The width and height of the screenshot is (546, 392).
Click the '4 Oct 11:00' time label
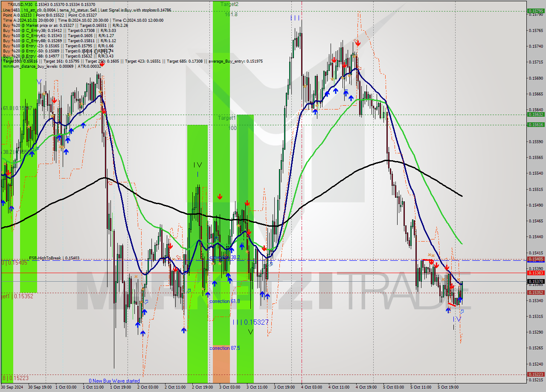[x=340, y=387]
